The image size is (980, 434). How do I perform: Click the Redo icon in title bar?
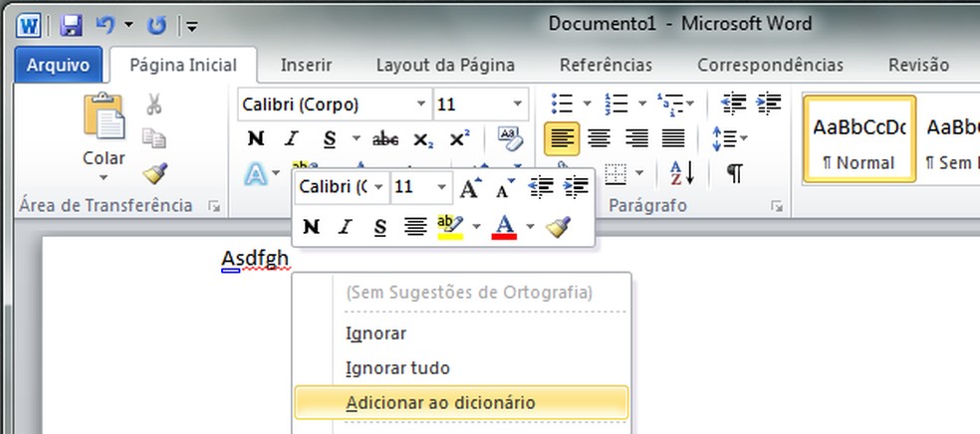[156, 26]
